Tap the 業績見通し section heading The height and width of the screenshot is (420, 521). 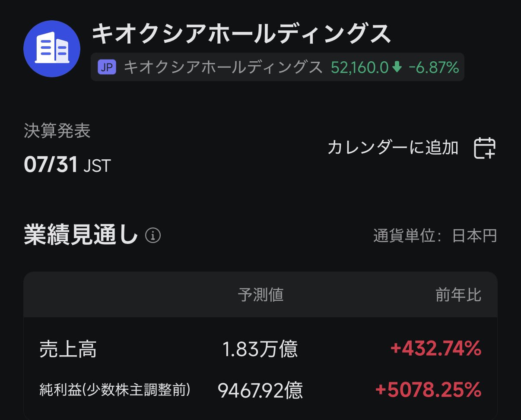tap(81, 236)
